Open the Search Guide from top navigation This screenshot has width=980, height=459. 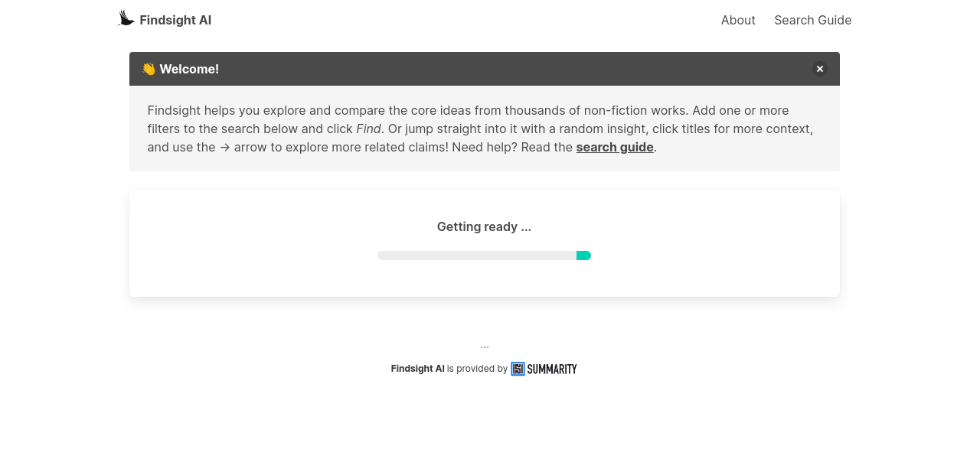pyautogui.click(x=812, y=21)
